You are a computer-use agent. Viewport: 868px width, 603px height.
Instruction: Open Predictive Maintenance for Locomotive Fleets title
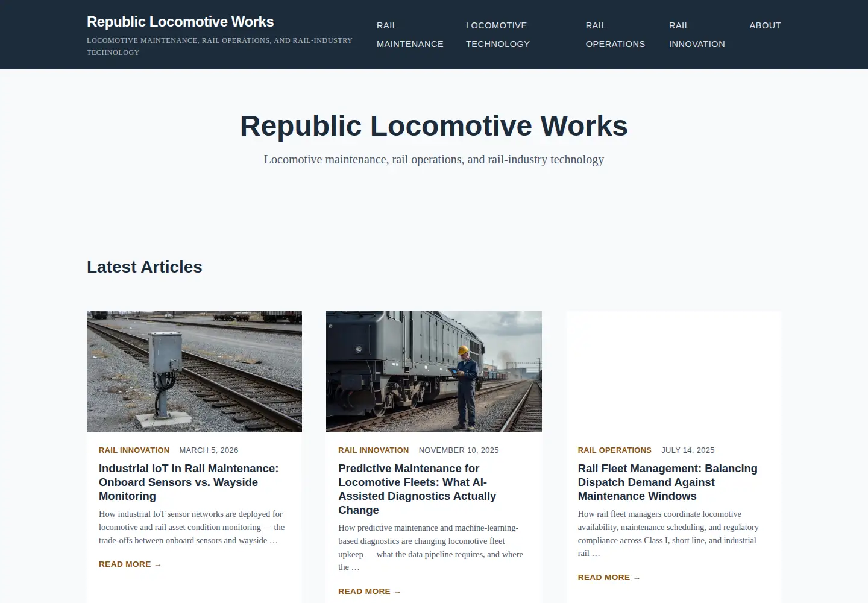point(417,489)
